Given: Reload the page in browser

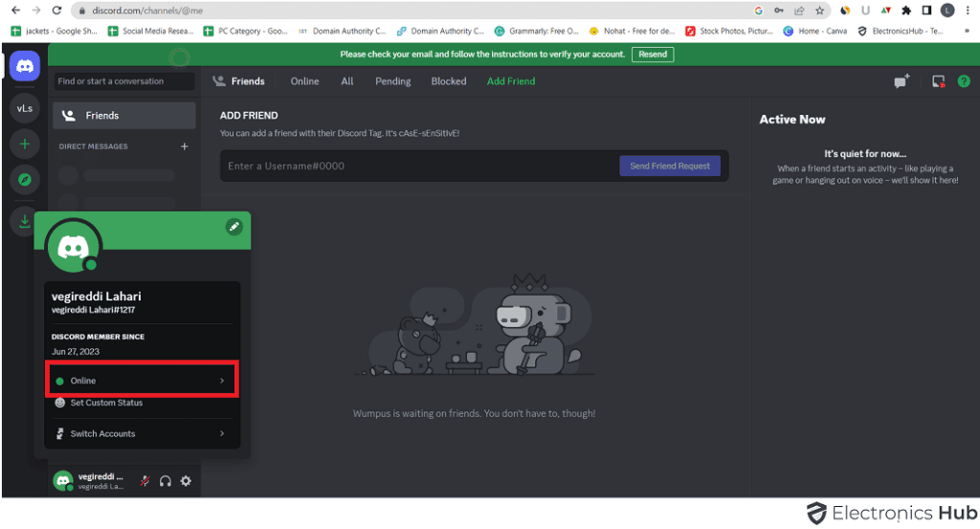Looking at the screenshot, I should [56, 11].
